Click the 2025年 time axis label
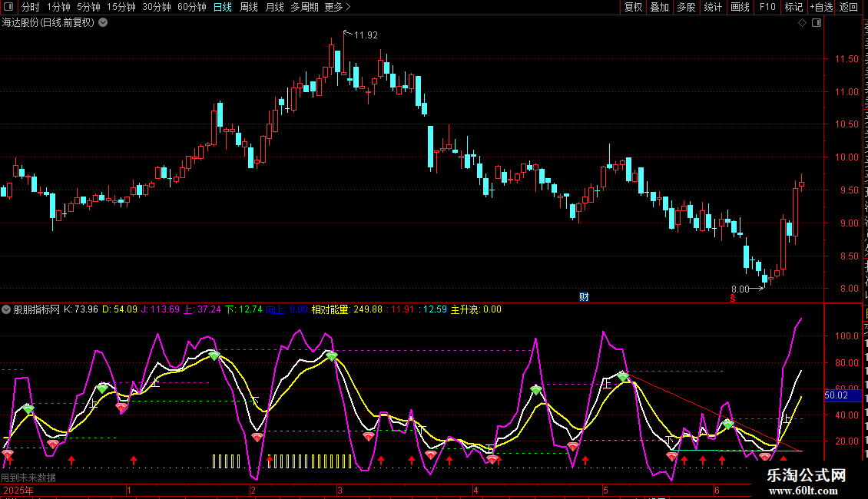Viewport: 868px width, 499px height. point(18,491)
